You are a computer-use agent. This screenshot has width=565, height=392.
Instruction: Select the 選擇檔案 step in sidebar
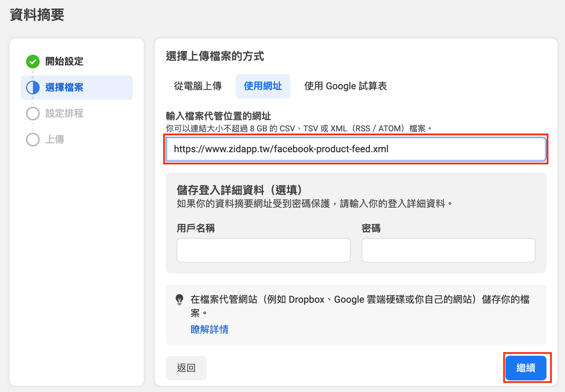pyautogui.click(x=64, y=87)
